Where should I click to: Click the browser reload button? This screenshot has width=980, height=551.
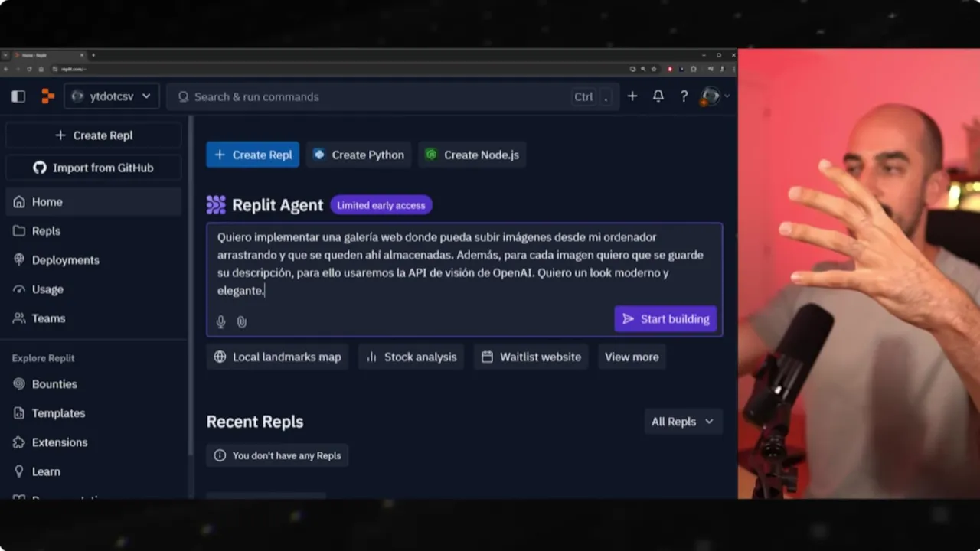(29, 69)
